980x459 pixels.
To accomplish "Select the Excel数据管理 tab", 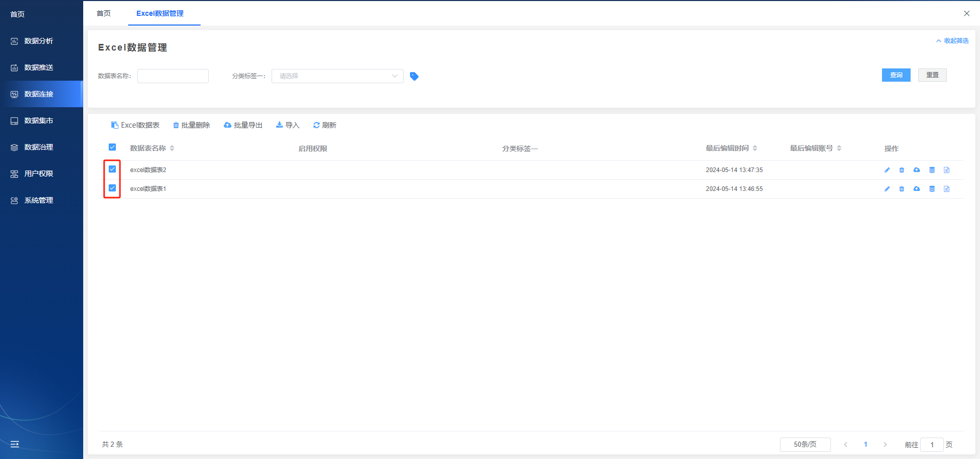I will tap(160, 13).
